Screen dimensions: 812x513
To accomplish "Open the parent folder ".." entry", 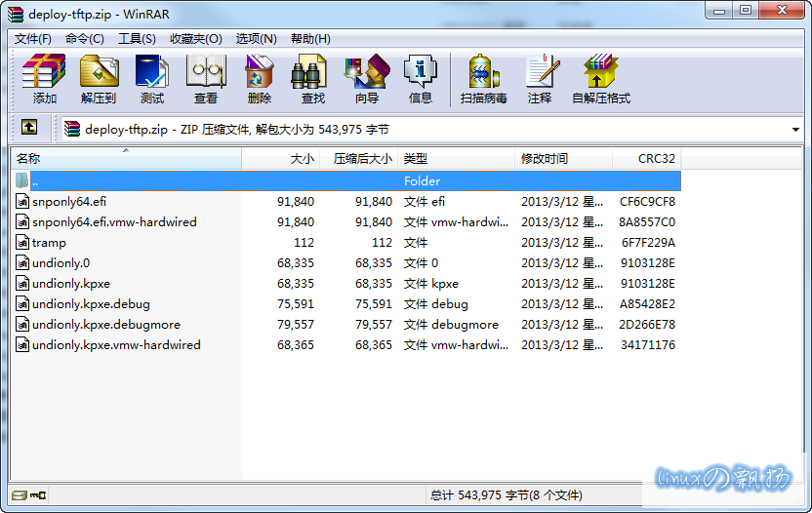I will tap(35, 181).
